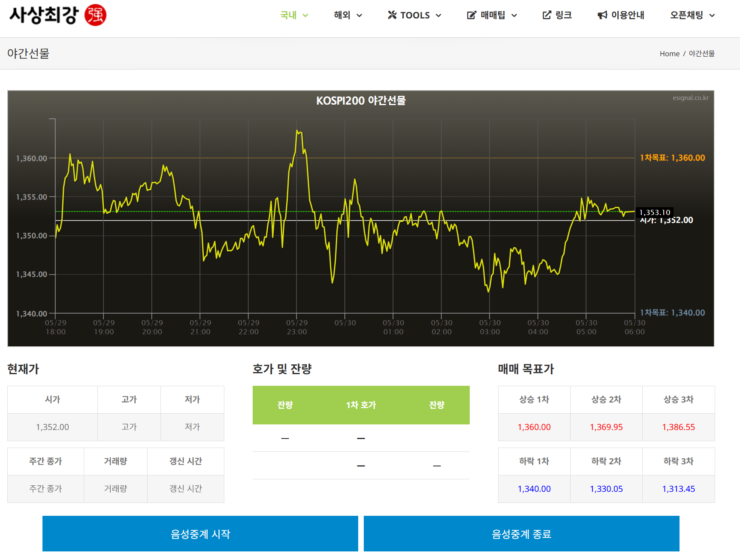Click the 1,353.10 current price tag
The width and height of the screenshot is (740, 560).
pos(655,212)
